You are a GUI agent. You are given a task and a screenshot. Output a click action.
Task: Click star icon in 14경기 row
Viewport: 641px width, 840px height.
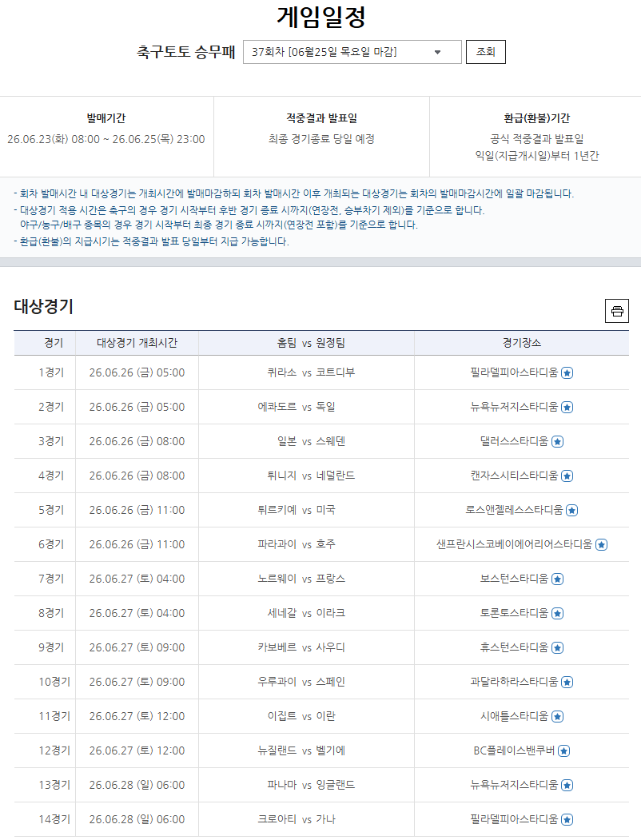(x=567, y=820)
